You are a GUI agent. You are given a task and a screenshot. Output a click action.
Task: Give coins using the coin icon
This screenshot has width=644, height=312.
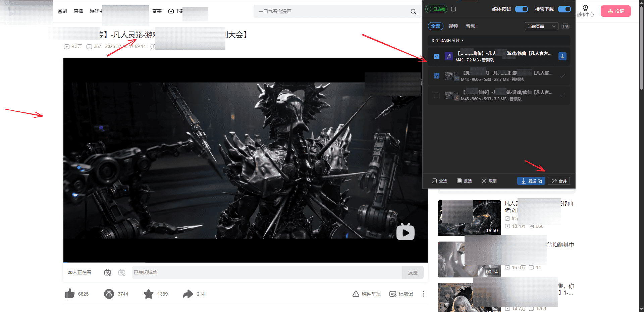click(x=109, y=294)
